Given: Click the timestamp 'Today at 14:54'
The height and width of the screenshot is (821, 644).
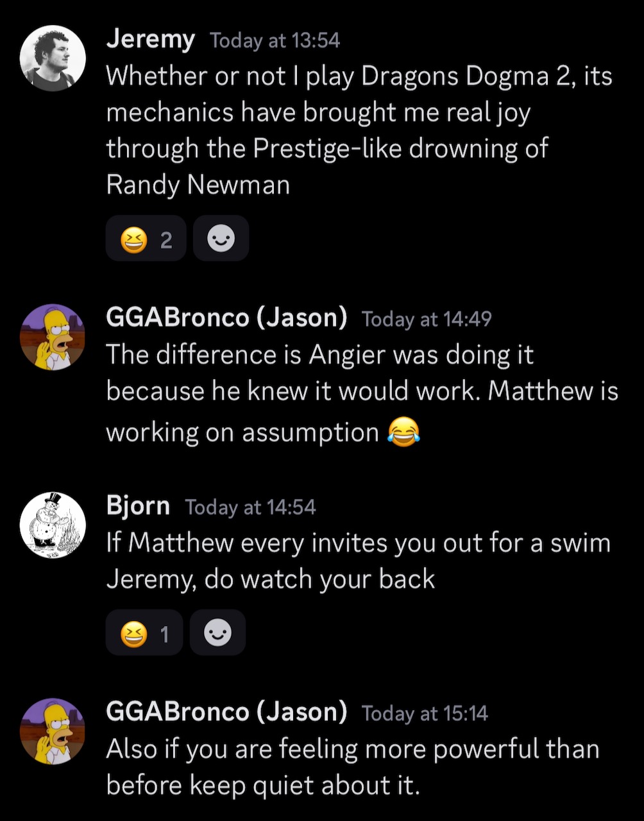Looking at the screenshot, I should click(x=251, y=507).
